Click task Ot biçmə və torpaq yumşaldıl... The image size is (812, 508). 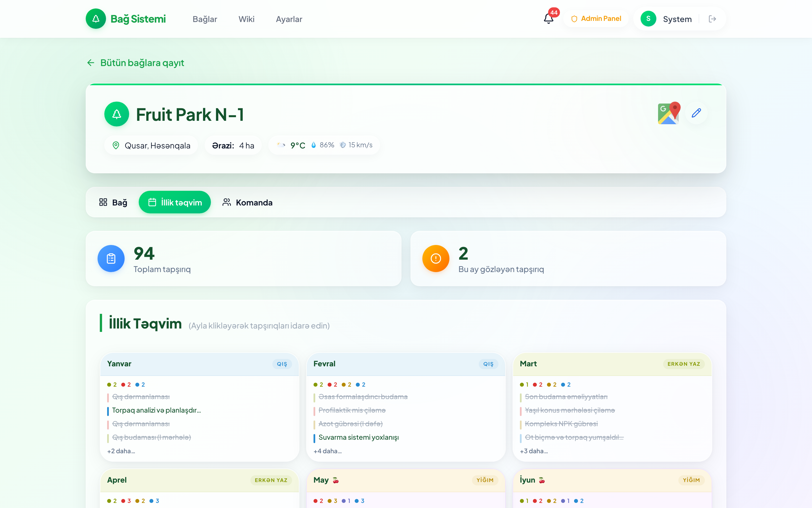coord(574,437)
